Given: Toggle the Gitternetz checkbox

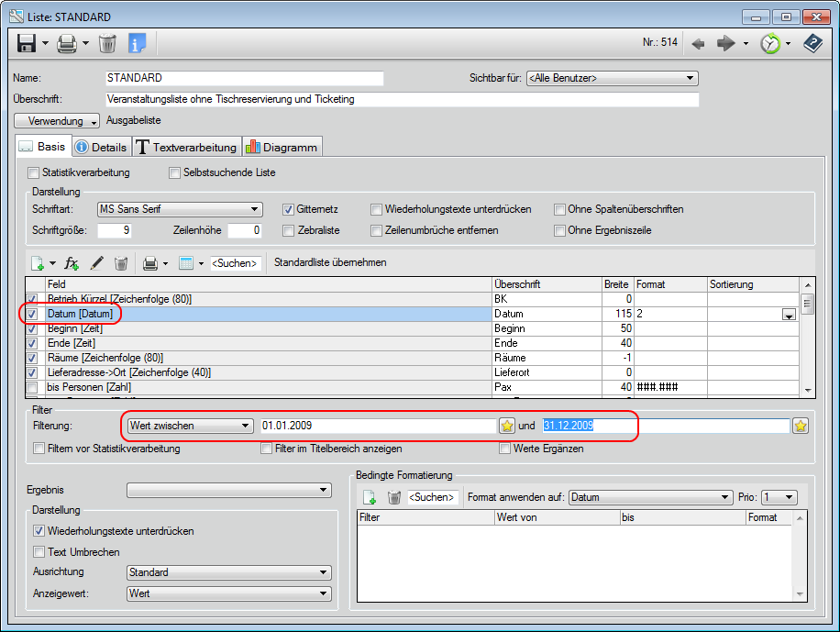Looking at the screenshot, I should [289, 209].
